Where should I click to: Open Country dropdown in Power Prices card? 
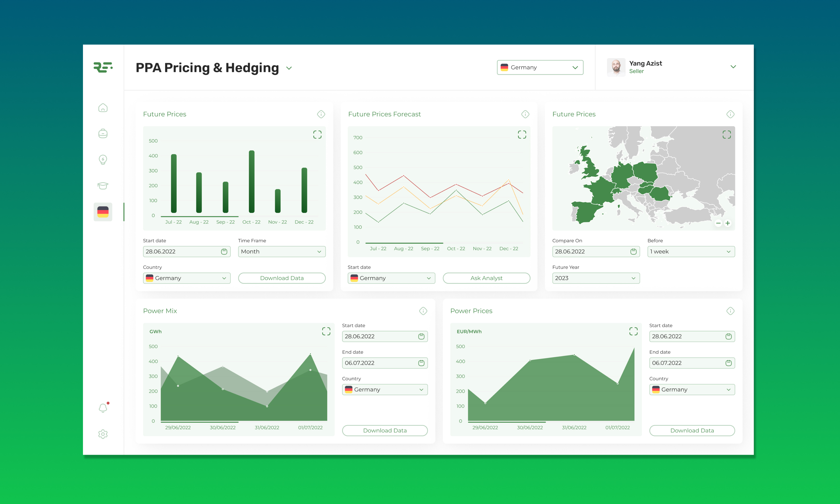coord(692,390)
